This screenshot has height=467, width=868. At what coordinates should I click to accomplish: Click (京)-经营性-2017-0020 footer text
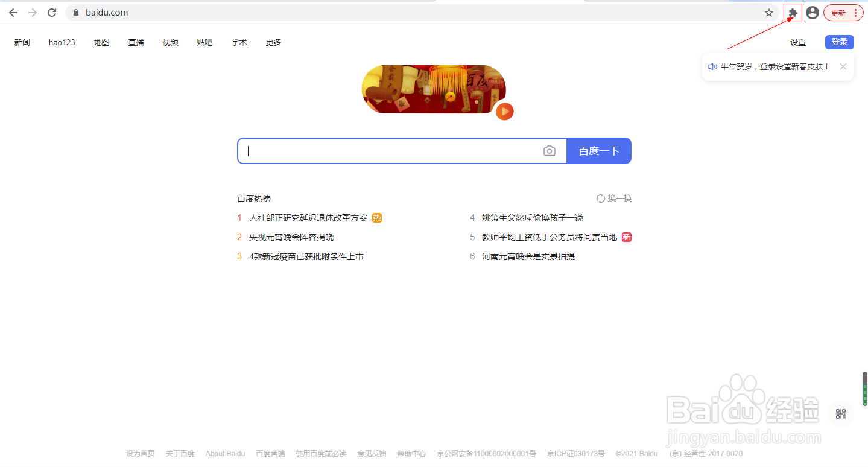pyautogui.click(x=706, y=454)
